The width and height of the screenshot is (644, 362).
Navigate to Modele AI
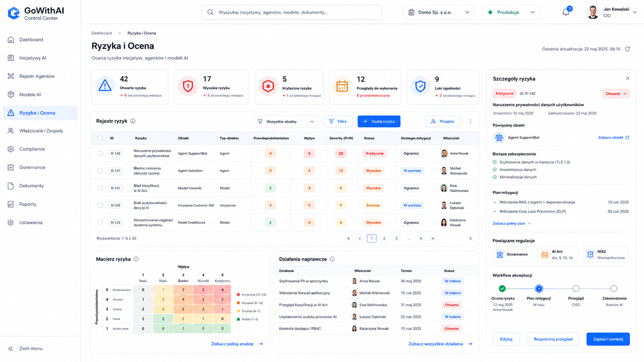[x=40, y=95]
